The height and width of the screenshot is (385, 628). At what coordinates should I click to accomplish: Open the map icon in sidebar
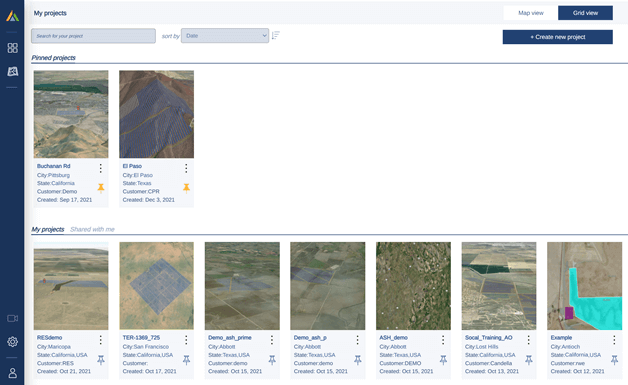pos(12,71)
